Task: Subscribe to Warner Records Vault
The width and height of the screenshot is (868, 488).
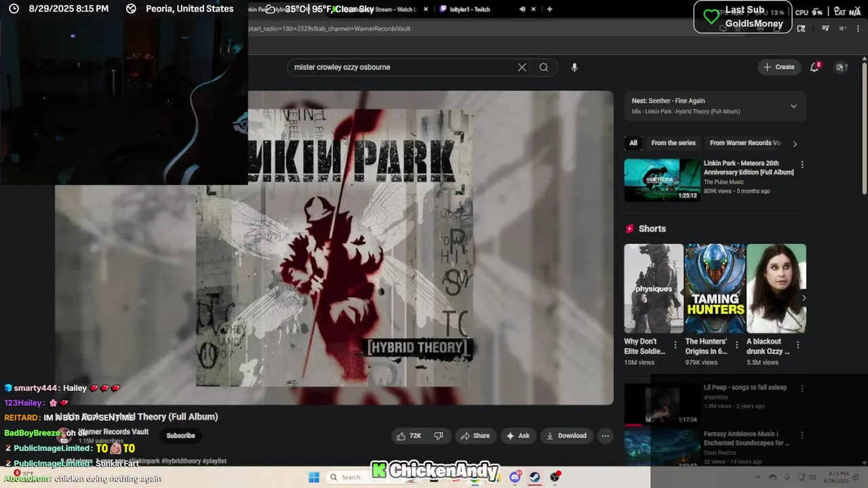Action: (180, 436)
